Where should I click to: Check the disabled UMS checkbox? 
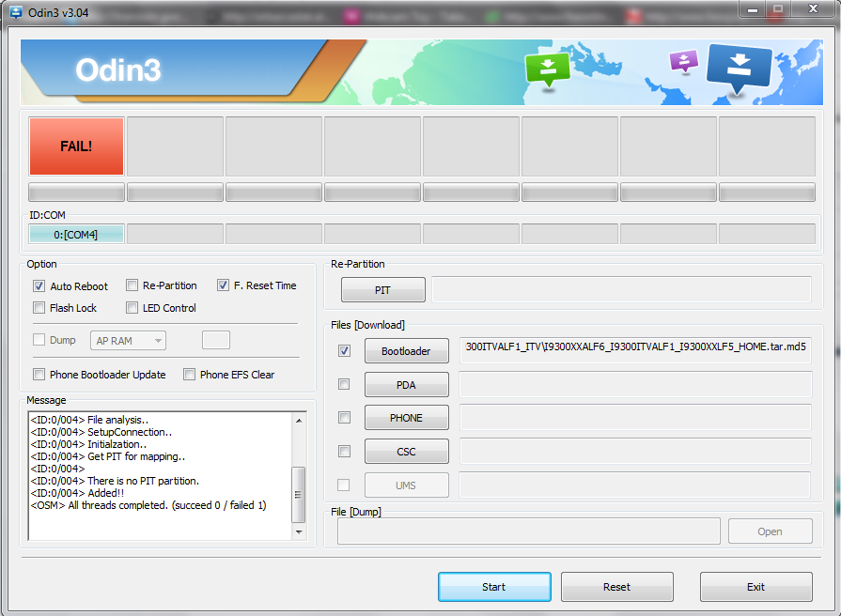click(343, 485)
